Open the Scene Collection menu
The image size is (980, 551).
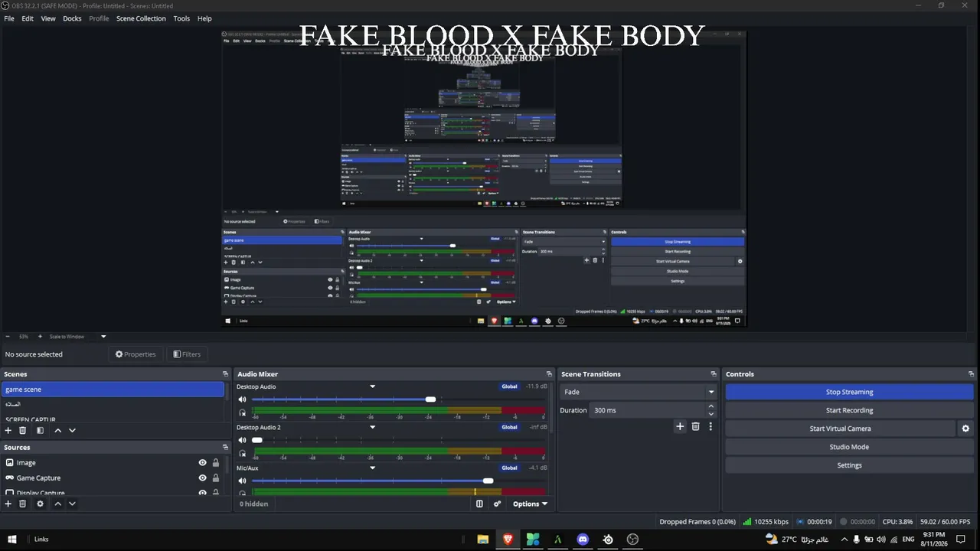point(141,18)
